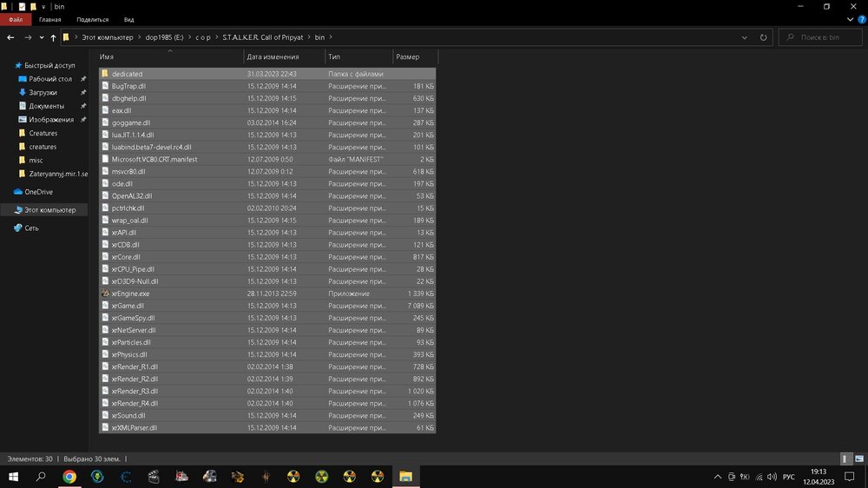Navigate to dop1985 (E:) breadcrumb

164,37
